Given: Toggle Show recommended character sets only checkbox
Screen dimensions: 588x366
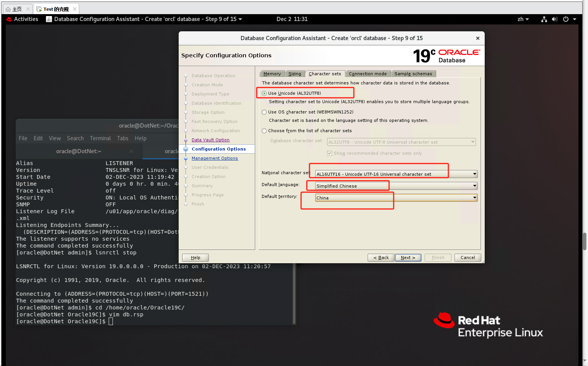Looking at the screenshot, I should coord(329,153).
